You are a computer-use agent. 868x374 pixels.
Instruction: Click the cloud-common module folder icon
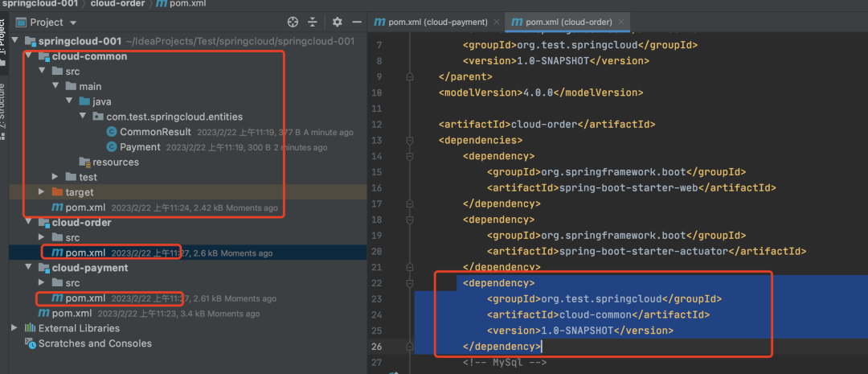(43, 56)
